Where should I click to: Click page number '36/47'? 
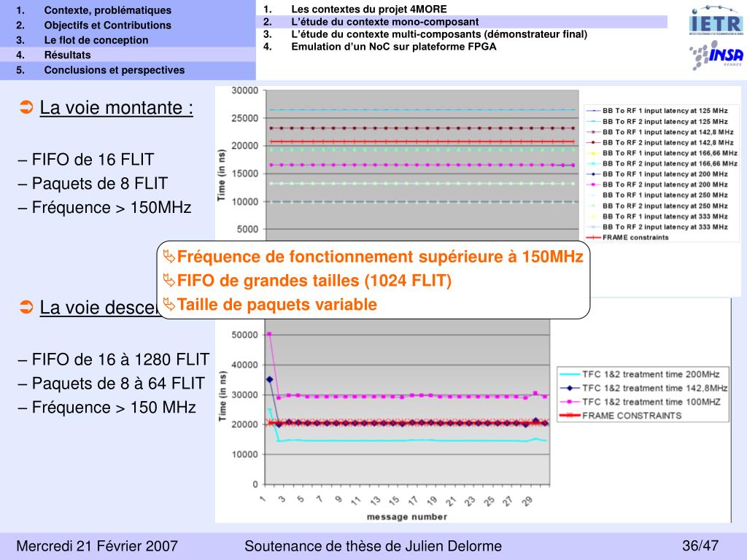click(x=700, y=545)
